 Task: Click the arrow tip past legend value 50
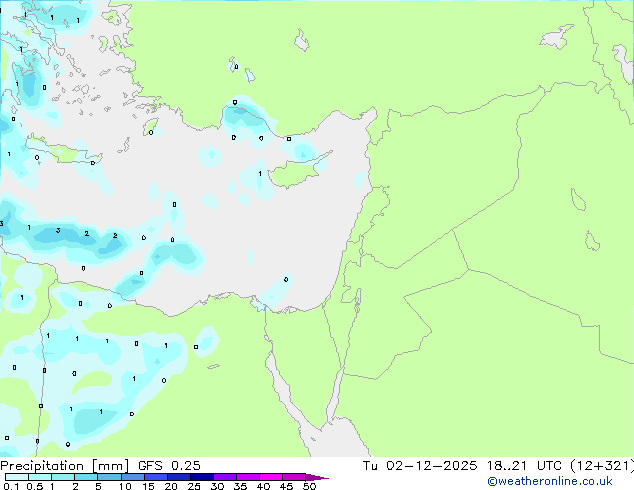coord(317,477)
